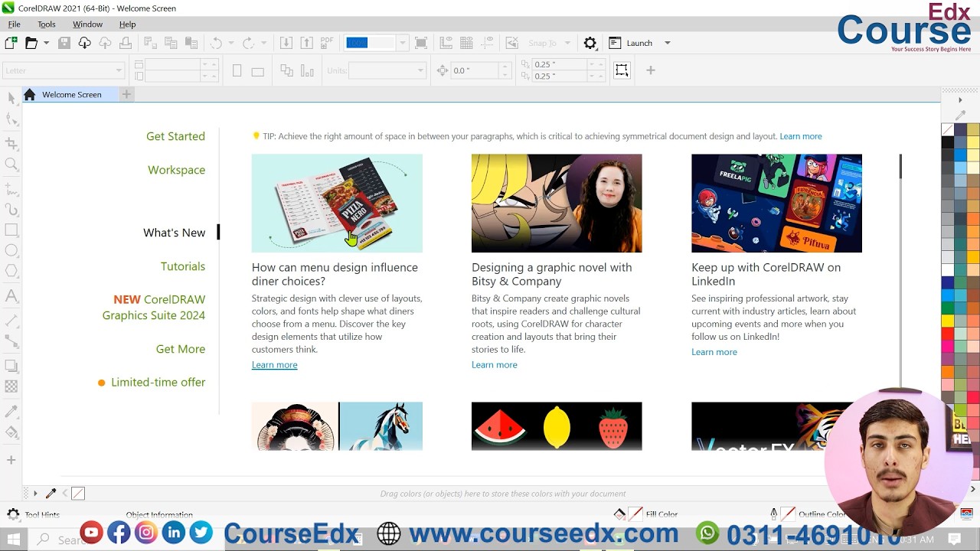Image resolution: width=980 pixels, height=551 pixels.
Task: Expand the Open recent files arrow
Action: click(46, 43)
